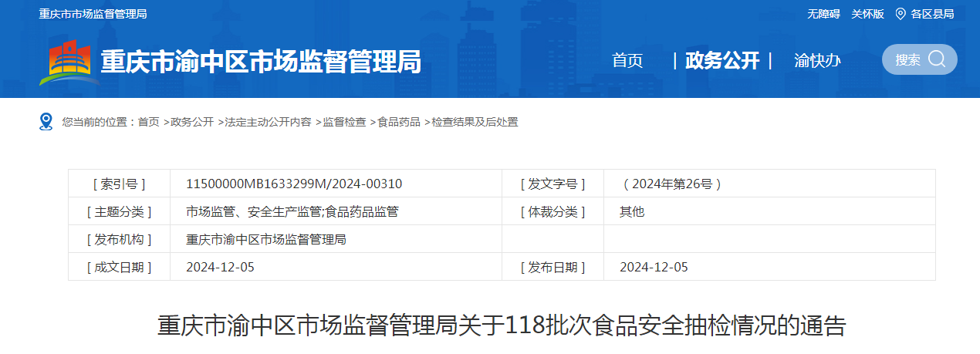Screen dimensions: 980x354
Task: Click the 发布日期 label cell
Action: [553, 267]
